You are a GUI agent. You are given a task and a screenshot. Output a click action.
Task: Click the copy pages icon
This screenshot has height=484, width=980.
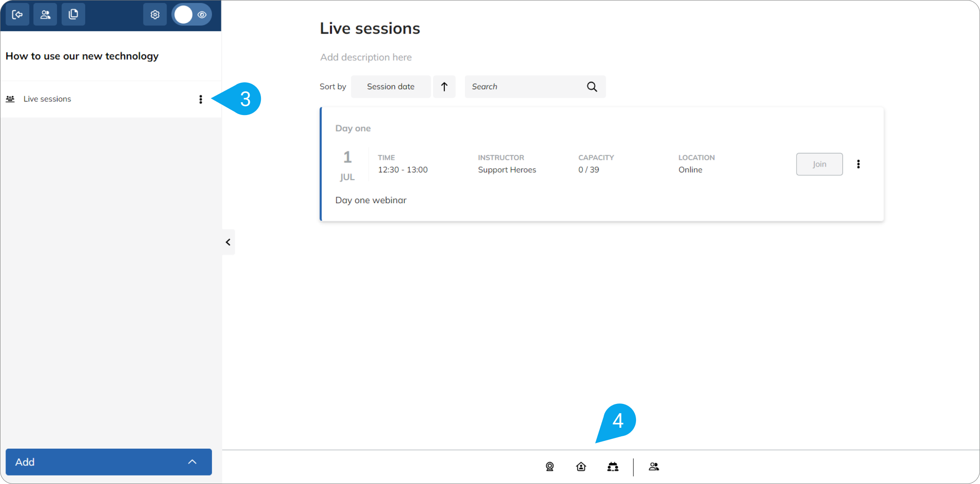click(73, 14)
